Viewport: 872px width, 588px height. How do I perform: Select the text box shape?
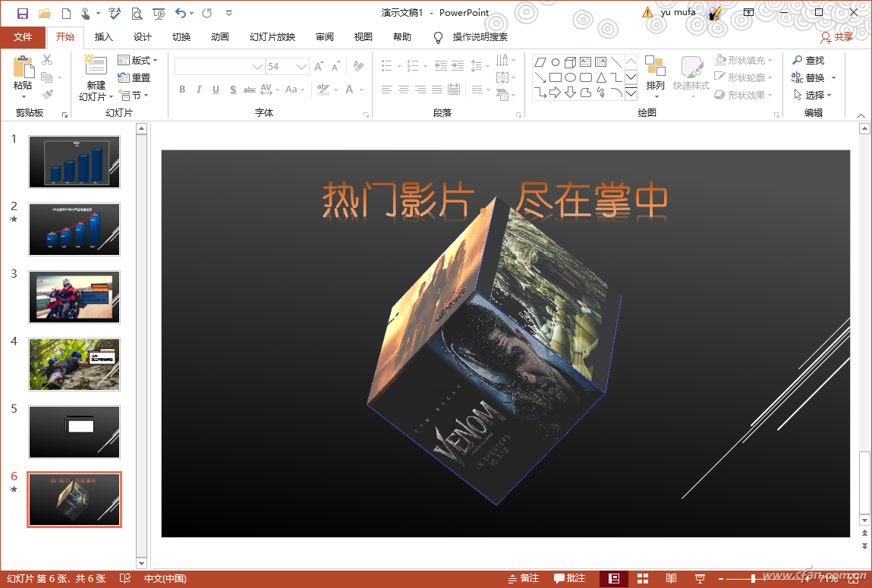[x=586, y=62]
